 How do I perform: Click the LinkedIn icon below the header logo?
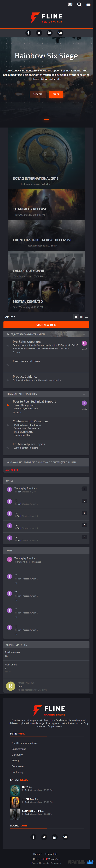49,33
